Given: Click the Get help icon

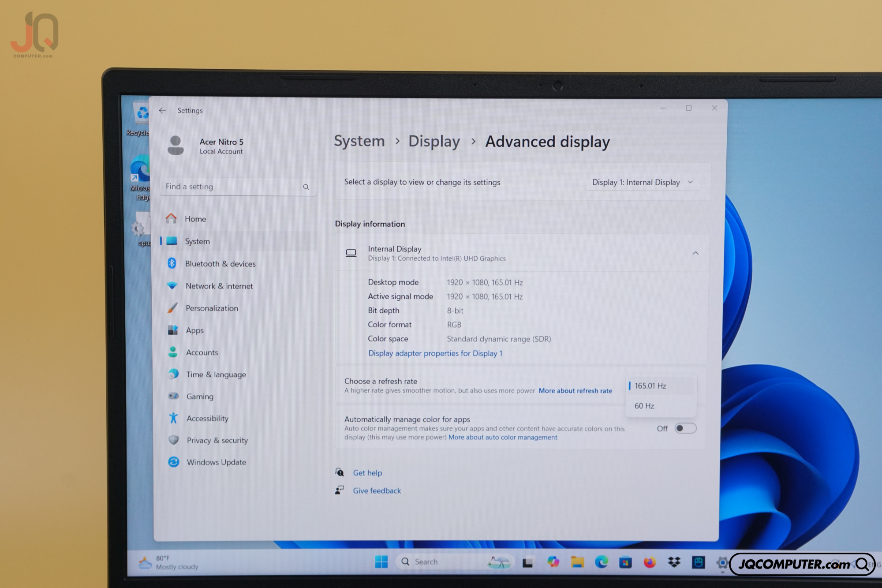Looking at the screenshot, I should (x=340, y=472).
